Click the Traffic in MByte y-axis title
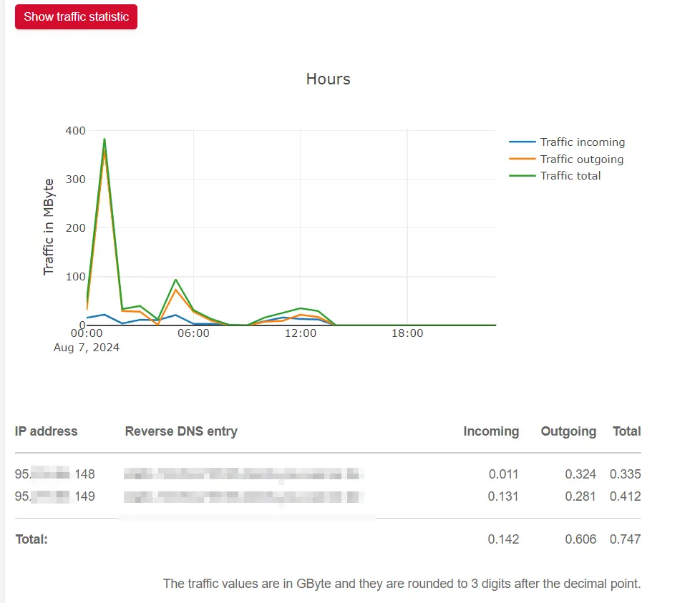This screenshot has width=700, height=603. point(49,227)
